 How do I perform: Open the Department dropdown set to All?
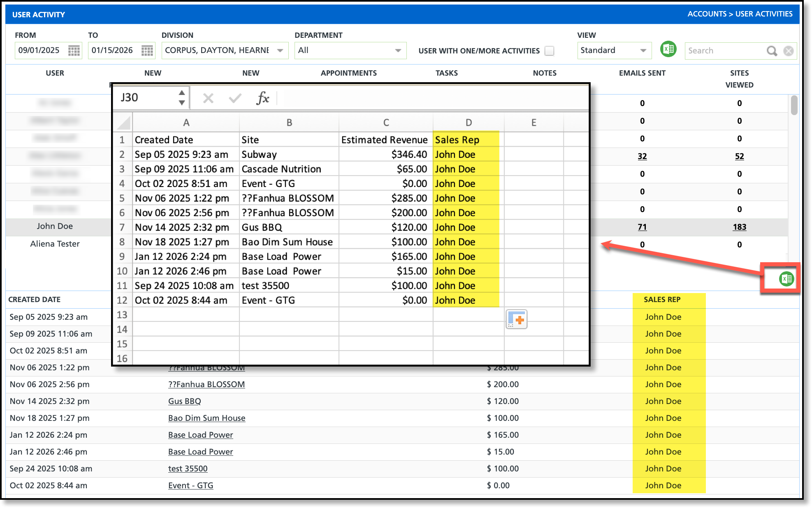398,51
